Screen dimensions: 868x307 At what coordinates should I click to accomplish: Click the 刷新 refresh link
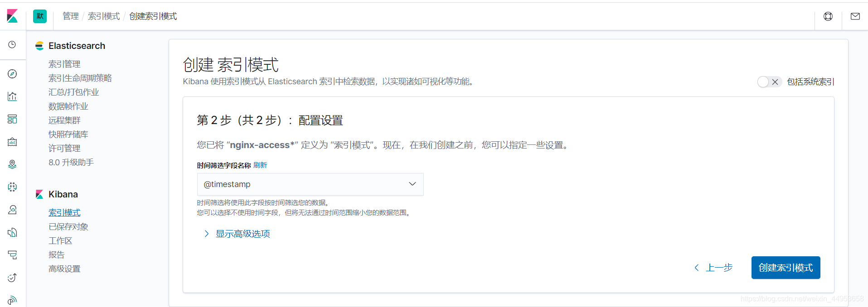click(x=260, y=165)
